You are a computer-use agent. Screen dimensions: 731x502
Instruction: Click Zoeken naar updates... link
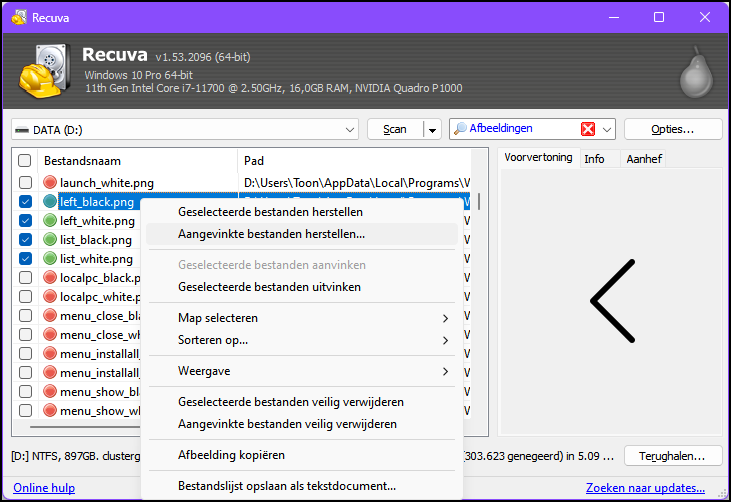click(x=645, y=488)
